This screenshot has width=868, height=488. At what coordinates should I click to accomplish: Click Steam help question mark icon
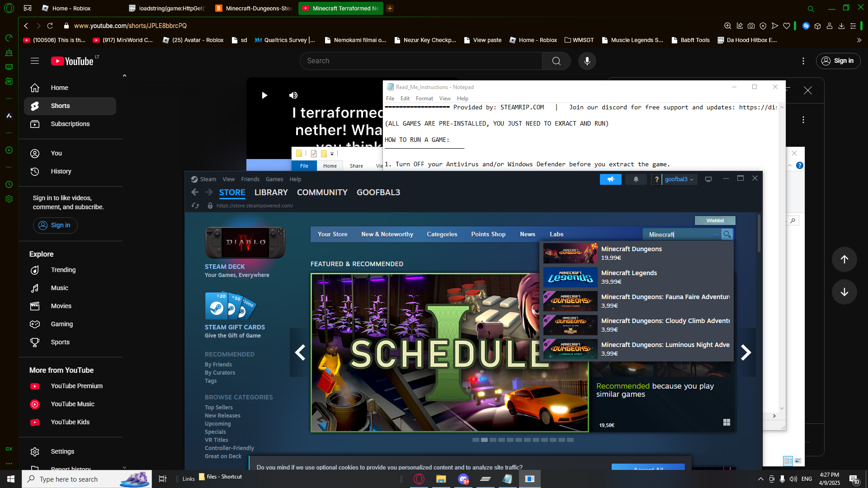[656, 179]
